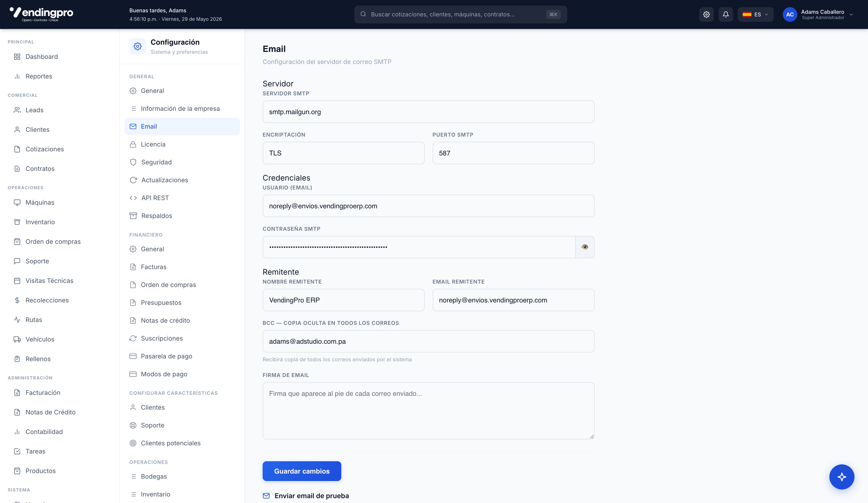Click the Visitas Técnicas calendar icon
This screenshot has height=503, width=868.
[x=17, y=281]
